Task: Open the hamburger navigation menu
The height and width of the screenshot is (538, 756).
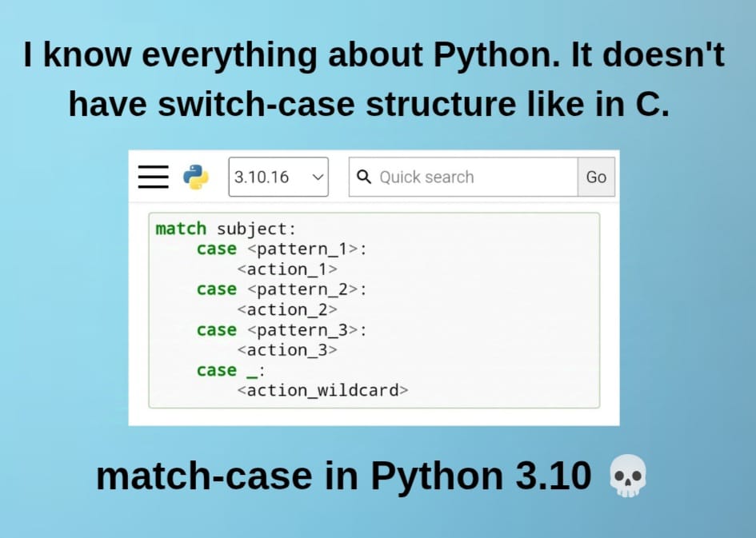Action: click(x=154, y=177)
